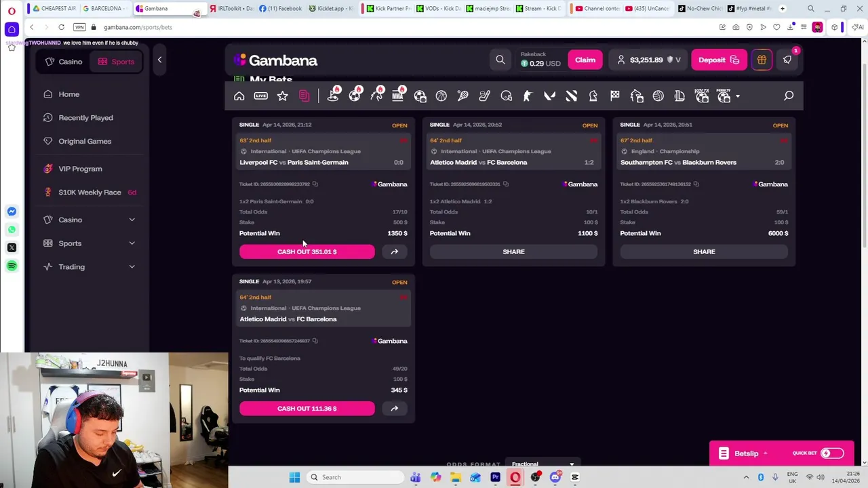Claim the rakeback reward
Viewport: 868px width, 488px height.
point(585,60)
